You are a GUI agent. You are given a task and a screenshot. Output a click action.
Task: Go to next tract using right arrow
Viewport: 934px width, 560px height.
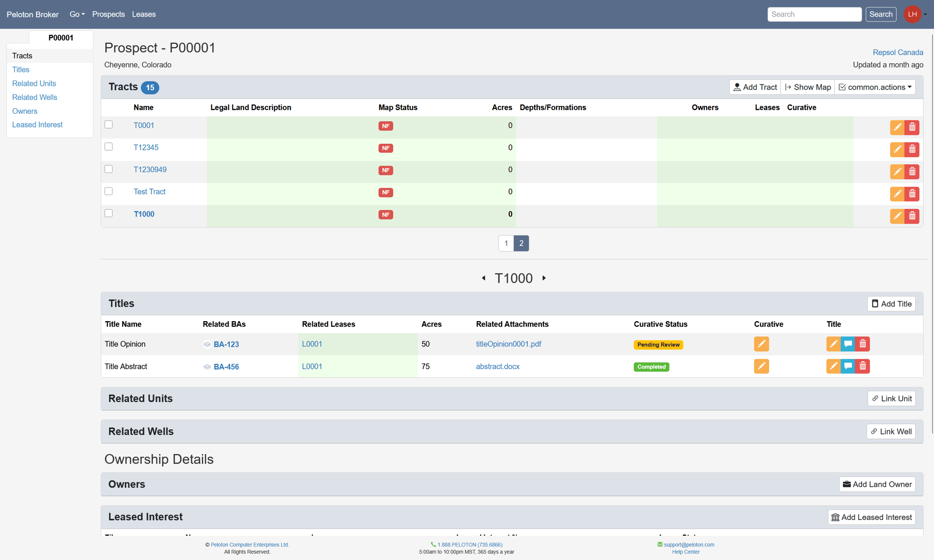pyautogui.click(x=544, y=278)
